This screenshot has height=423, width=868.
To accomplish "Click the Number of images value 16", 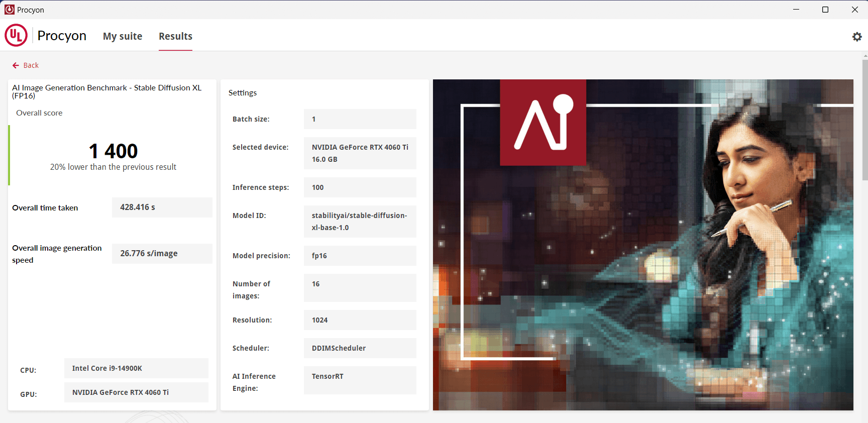I will coord(360,288).
